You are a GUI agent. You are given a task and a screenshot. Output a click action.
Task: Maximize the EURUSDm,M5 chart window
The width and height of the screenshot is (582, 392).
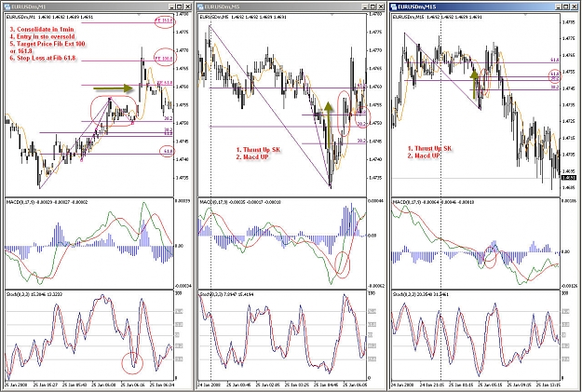coord(373,7)
